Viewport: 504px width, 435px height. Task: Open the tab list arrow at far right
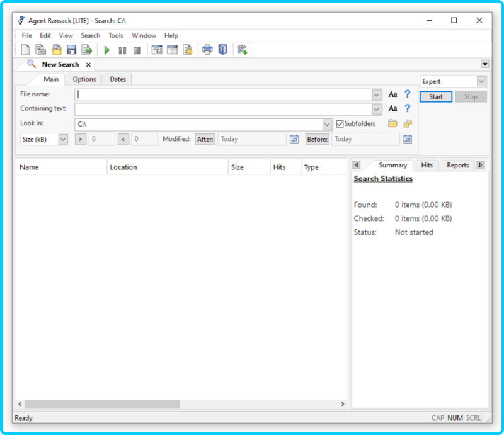(x=485, y=64)
